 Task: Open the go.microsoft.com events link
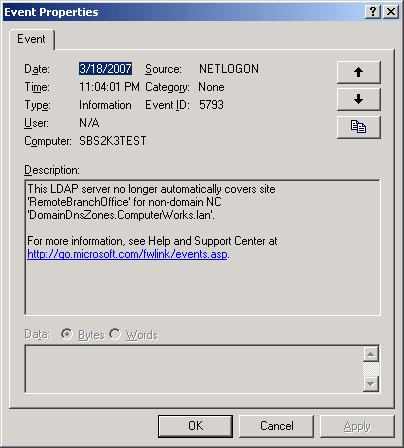click(127, 254)
